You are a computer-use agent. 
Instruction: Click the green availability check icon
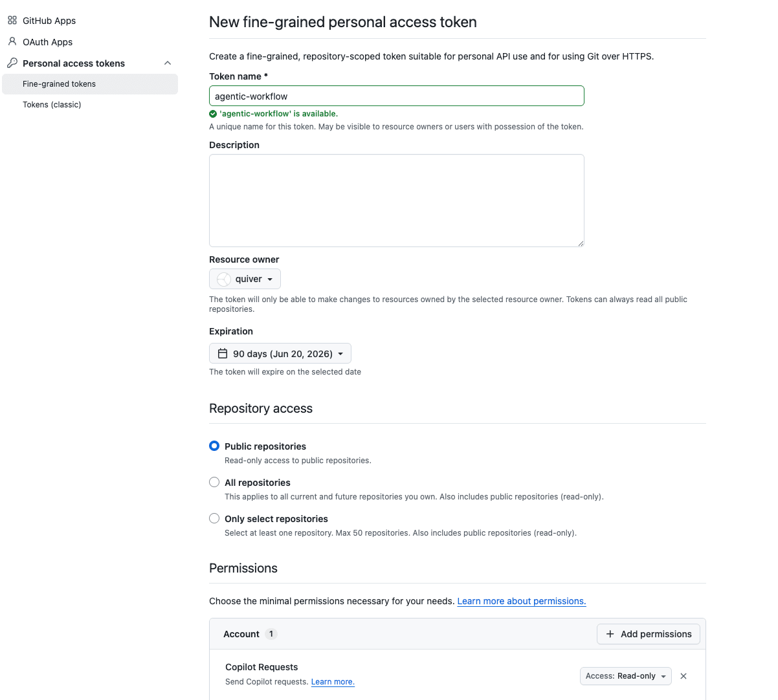(x=213, y=113)
